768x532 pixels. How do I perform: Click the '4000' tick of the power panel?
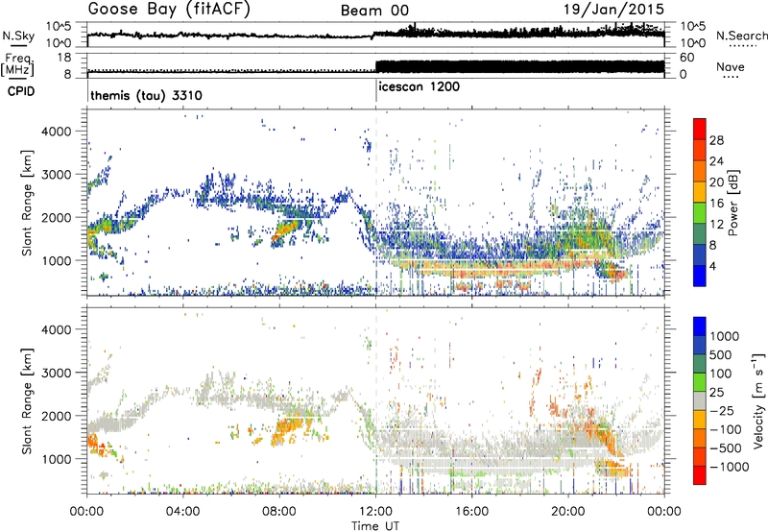point(59,132)
